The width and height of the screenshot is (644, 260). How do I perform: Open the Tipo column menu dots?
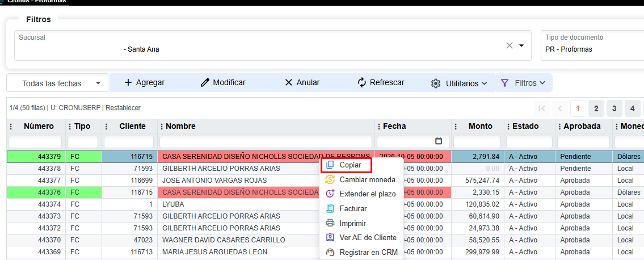(70, 127)
